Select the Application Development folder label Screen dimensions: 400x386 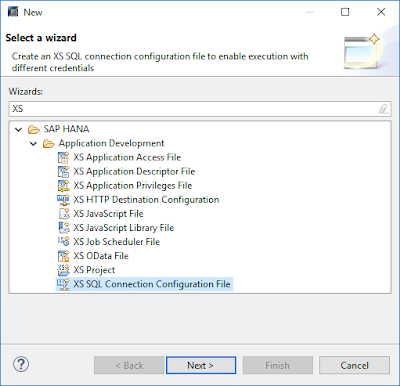pyautogui.click(x=111, y=143)
